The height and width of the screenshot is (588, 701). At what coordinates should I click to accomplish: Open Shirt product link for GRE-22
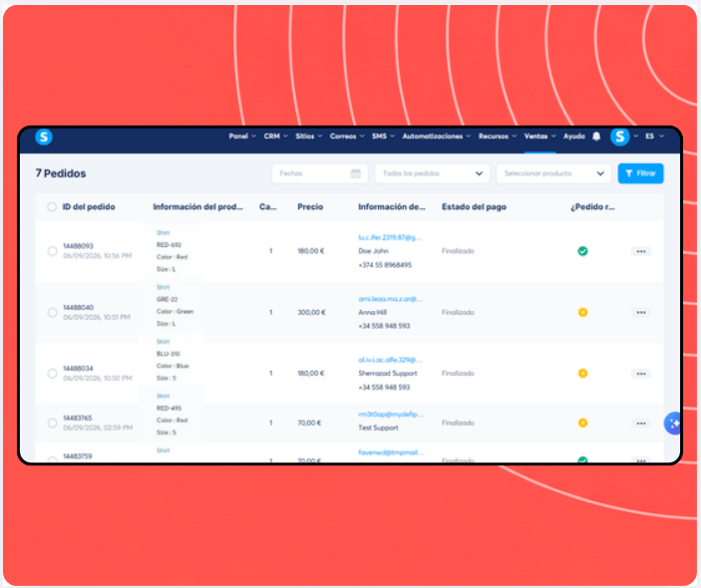(x=163, y=287)
